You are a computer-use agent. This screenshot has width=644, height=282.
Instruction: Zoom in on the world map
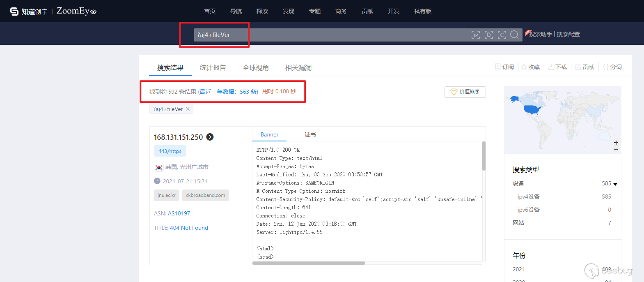point(616,143)
